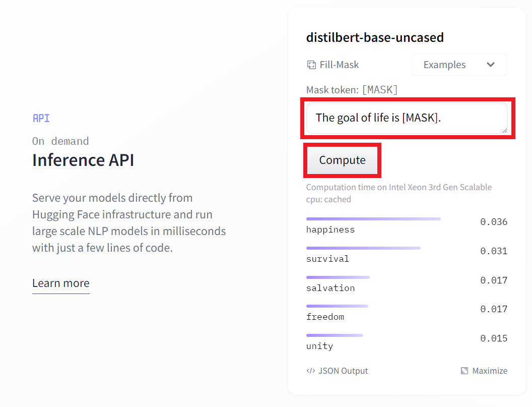Click the Compute button
The image size is (532, 407).
pyautogui.click(x=343, y=160)
